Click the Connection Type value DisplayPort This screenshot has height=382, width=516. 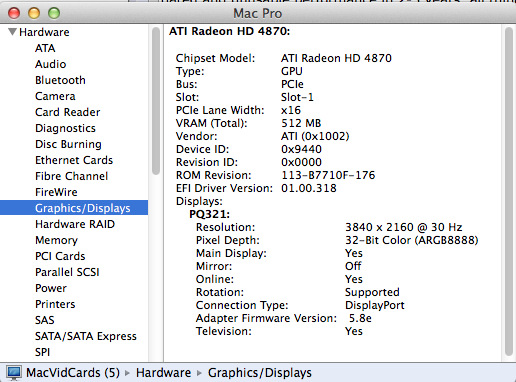[x=375, y=305]
